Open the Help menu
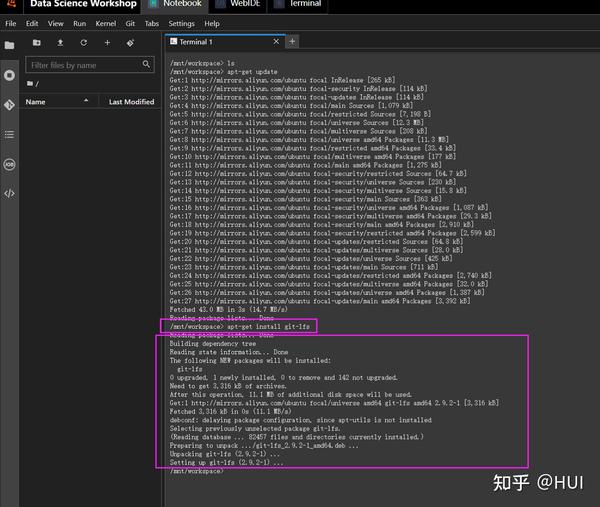This screenshot has width=600, height=507. [212, 23]
